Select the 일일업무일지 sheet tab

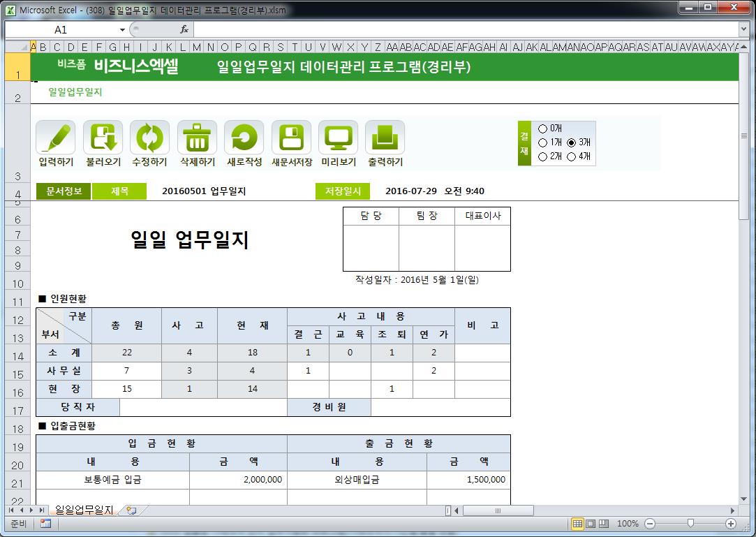click(x=83, y=511)
